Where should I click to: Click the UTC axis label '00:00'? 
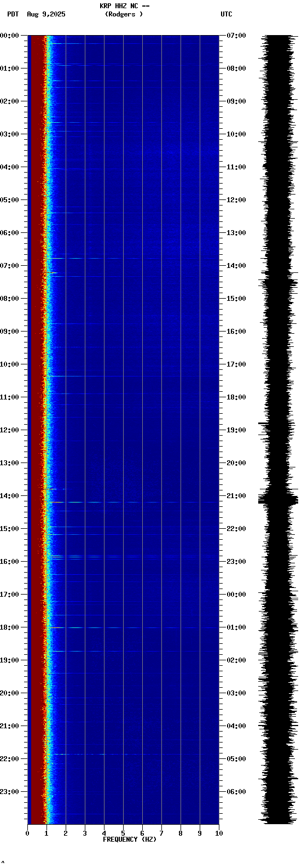[x=236, y=595]
